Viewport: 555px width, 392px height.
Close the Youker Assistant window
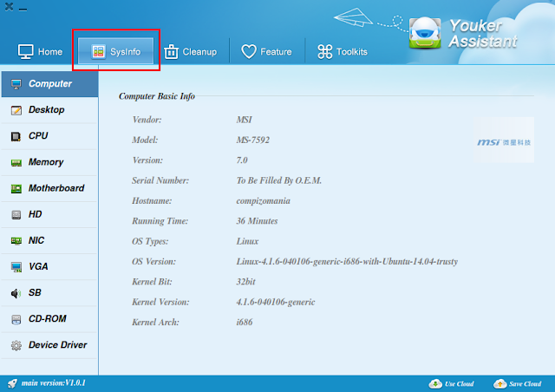[10, 7]
